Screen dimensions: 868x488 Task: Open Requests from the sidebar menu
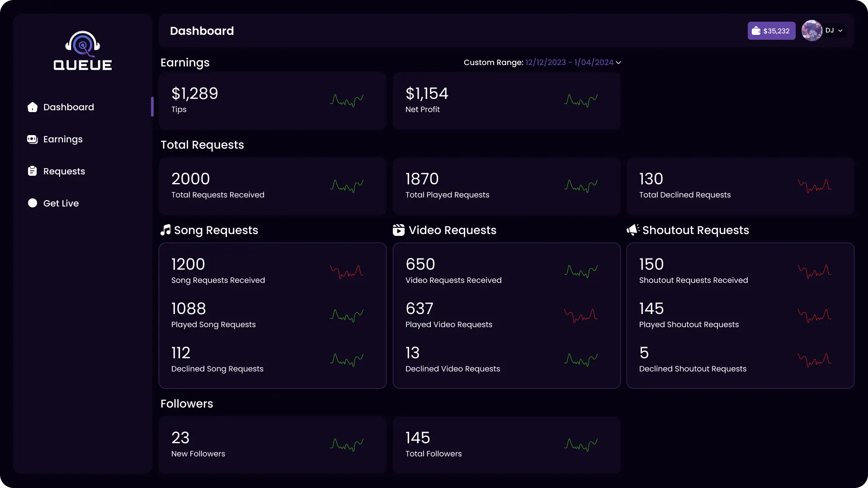point(64,171)
